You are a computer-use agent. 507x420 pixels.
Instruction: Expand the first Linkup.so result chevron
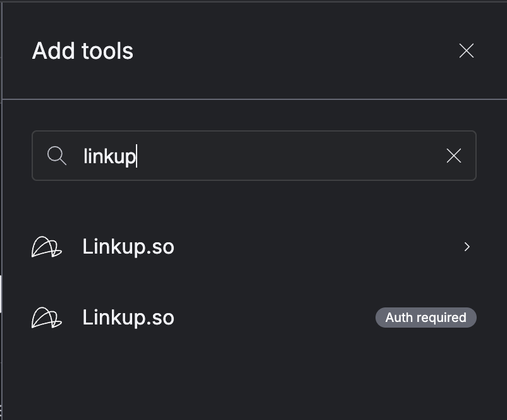[x=467, y=247]
